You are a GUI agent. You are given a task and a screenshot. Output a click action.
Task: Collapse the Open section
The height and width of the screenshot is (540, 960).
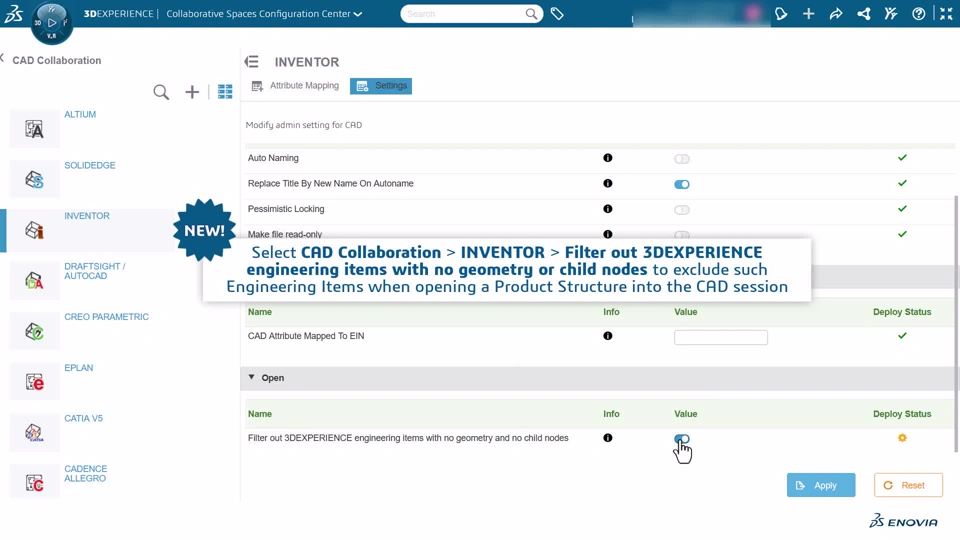251,378
